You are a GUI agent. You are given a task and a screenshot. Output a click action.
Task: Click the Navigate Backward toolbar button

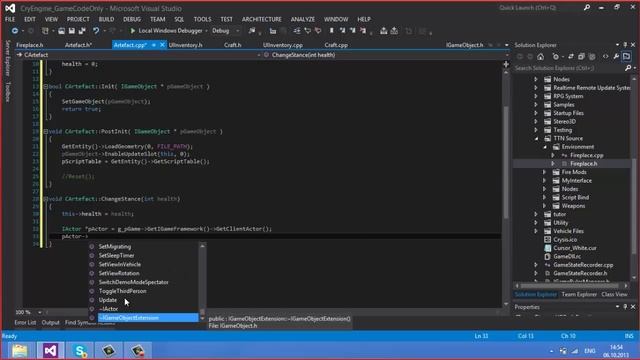15,31
